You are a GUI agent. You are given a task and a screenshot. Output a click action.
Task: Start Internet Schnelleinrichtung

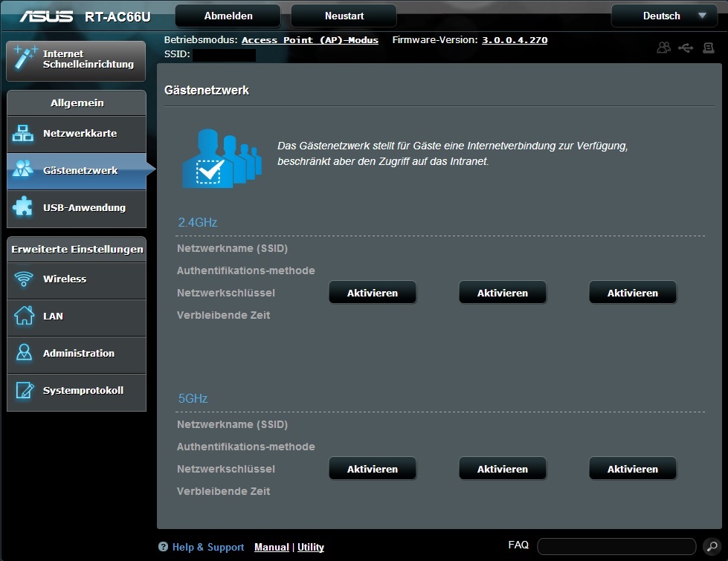pyautogui.click(x=76, y=60)
